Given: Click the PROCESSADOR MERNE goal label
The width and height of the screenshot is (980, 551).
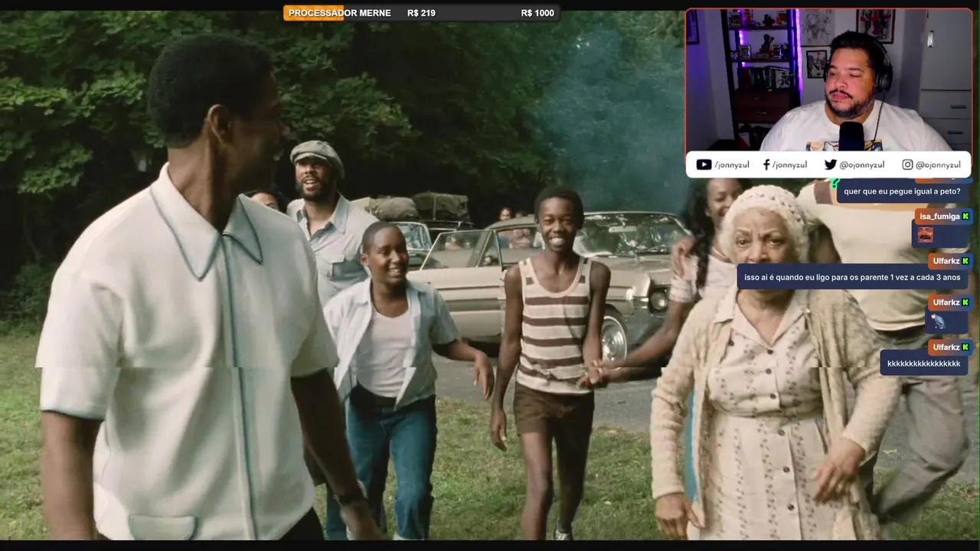Looking at the screenshot, I should [339, 13].
